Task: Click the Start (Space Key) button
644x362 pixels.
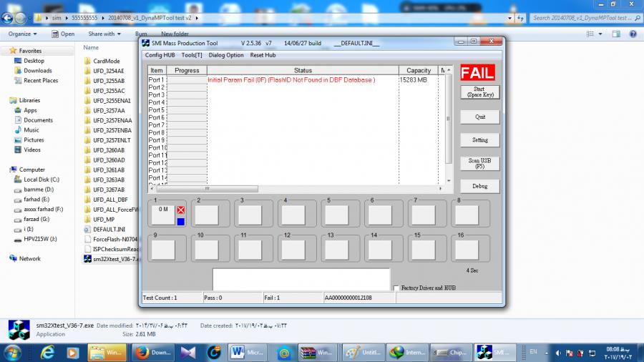Action: [479, 92]
